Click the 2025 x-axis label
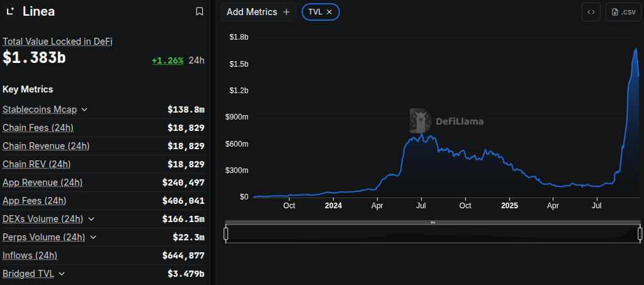 pyautogui.click(x=509, y=205)
